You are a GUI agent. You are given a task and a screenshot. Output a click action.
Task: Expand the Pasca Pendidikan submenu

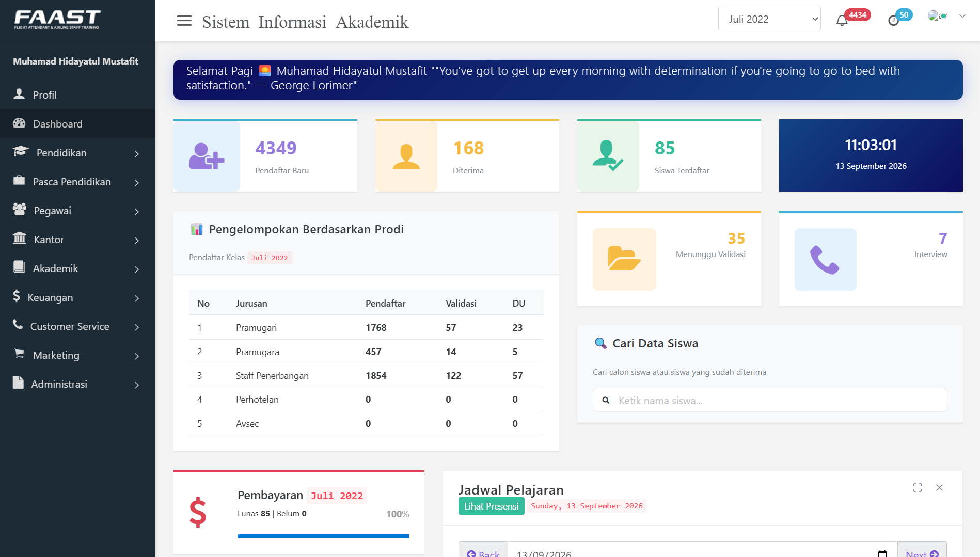tap(77, 182)
